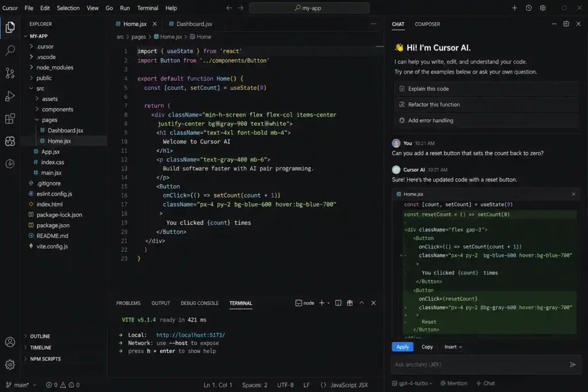Choose the Refactor this function example
The height and width of the screenshot is (392, 588).
(x=486, y=104)
